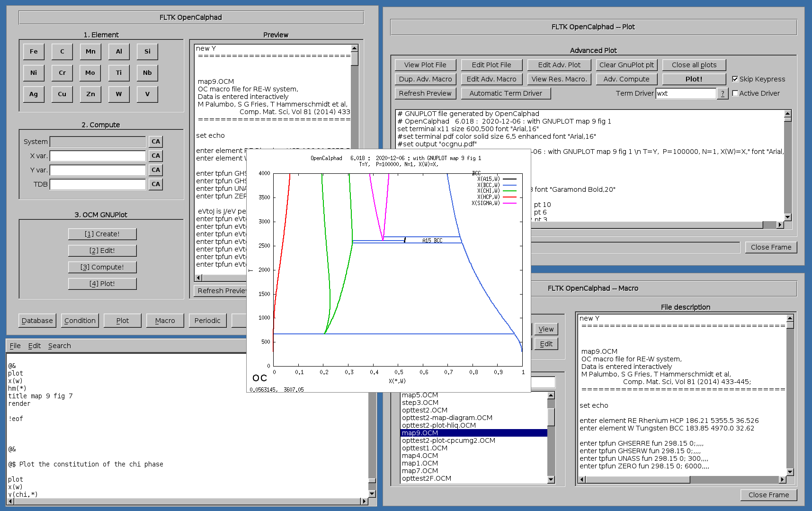The height and width of the screenshot is (511, 812).
Task: Toggle the Skip Keypress checkbox
Action: 735,79
